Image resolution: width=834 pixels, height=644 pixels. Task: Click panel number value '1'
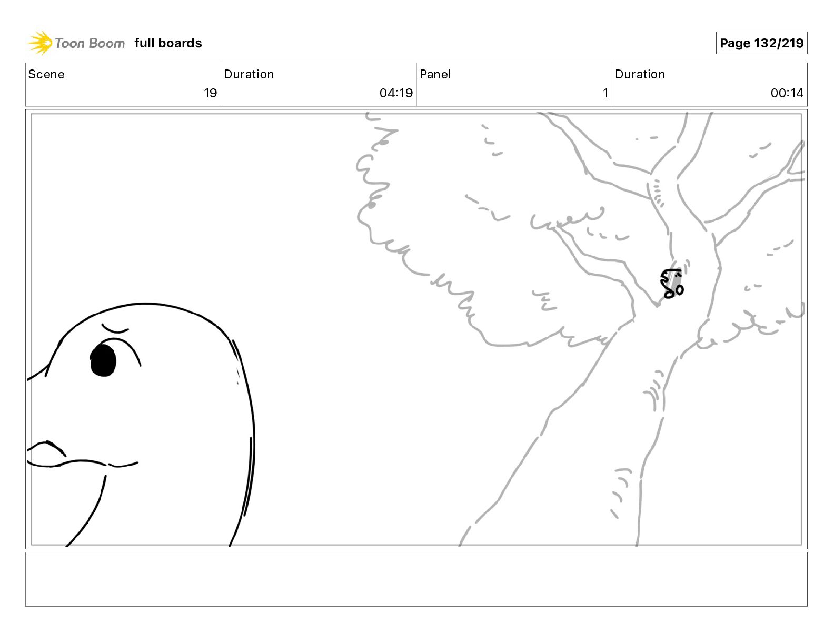click(605, 93)
